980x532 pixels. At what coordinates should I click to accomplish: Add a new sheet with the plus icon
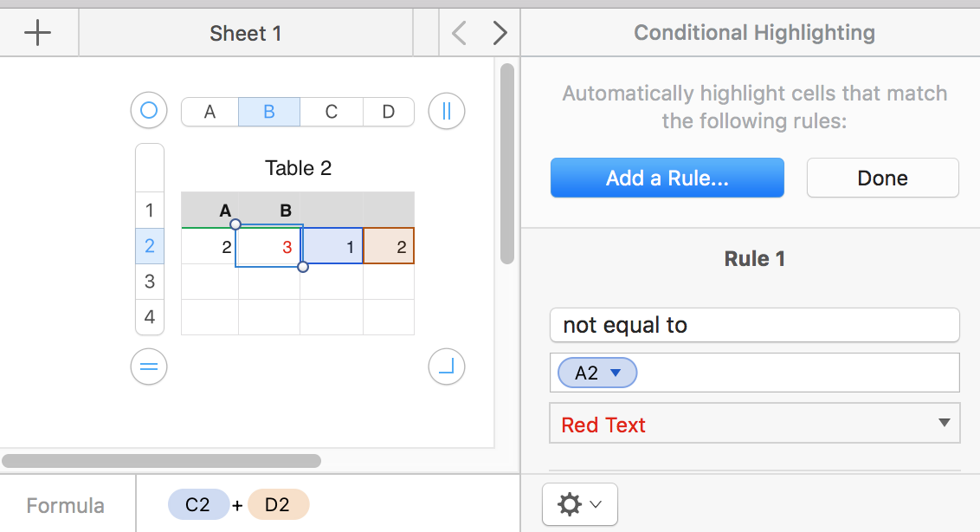pos(37,32)
